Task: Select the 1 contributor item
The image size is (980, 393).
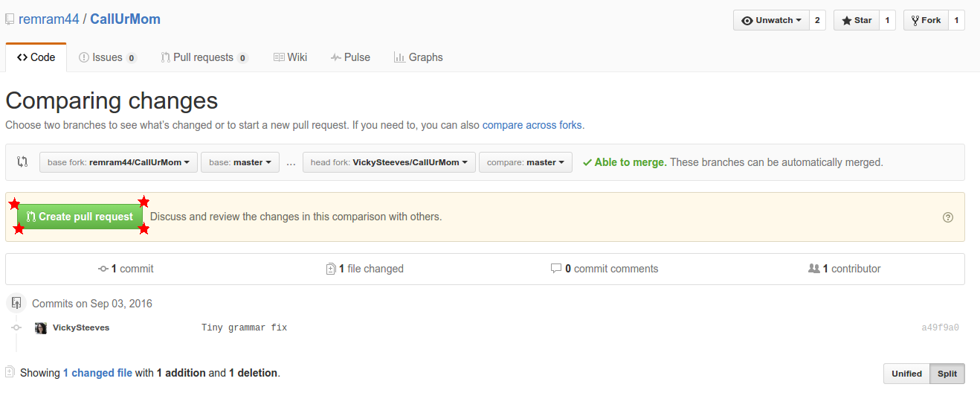Action: tap(844, 269)
